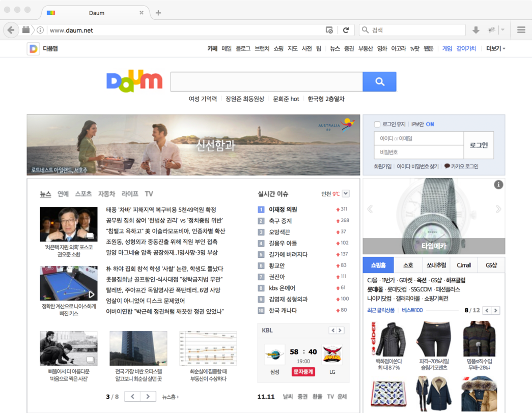The width and height of the screenshot is (532, 413).
Task: Click the billiards video thumbnail
Action: coord(69,283)
